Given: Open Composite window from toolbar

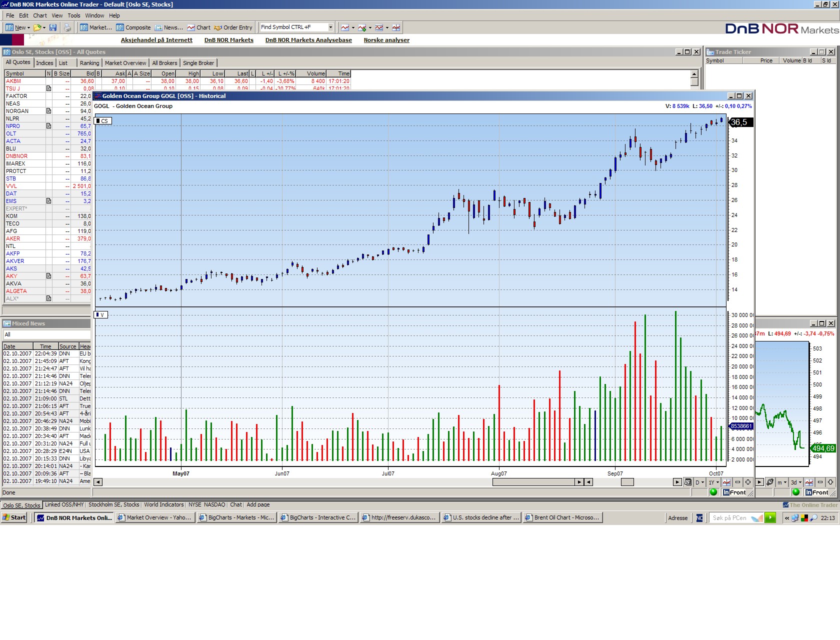Looking at the screenshot, I should click(133, 27).
